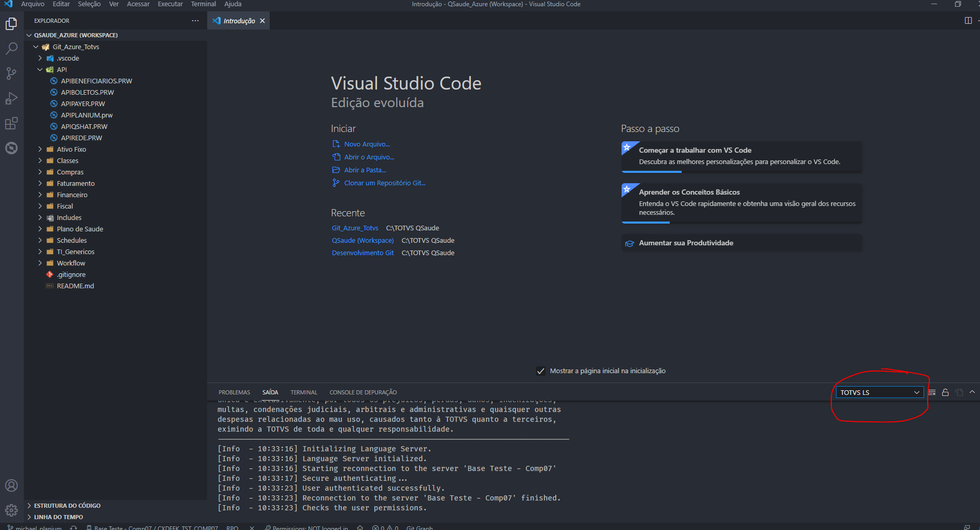
Task: Toggle lock scrolling in the Output panel
Action: (x=945, y=392)
